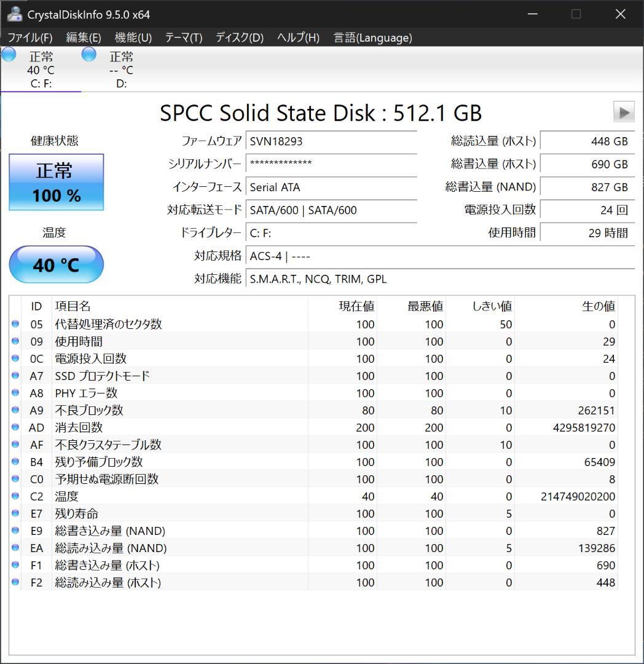The height and width of the screenshot is (664, 644).
Task: Select the 予期せぬ電源断回数 attribute name
Action: pyautogui.click(x=107, y=480)
